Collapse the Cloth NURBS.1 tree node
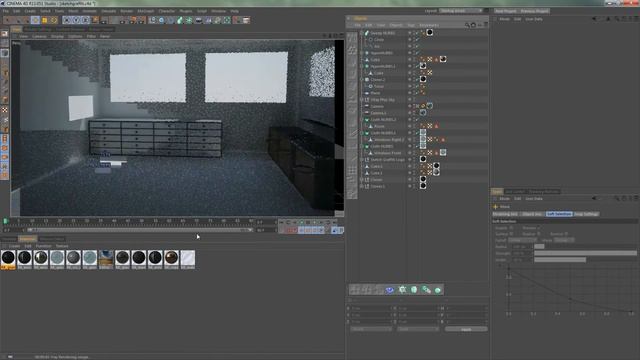 tap(362, 133)
